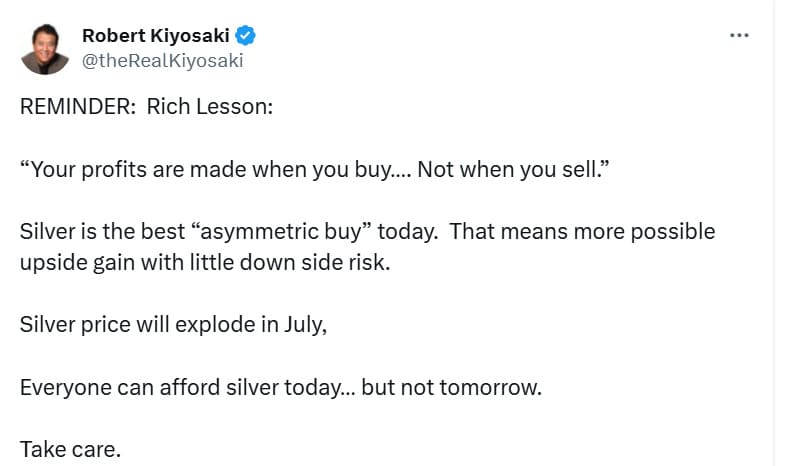Click the "Rich Lesson:" text
The height and width of the screenshot is (466, 787).
point(209,107)
